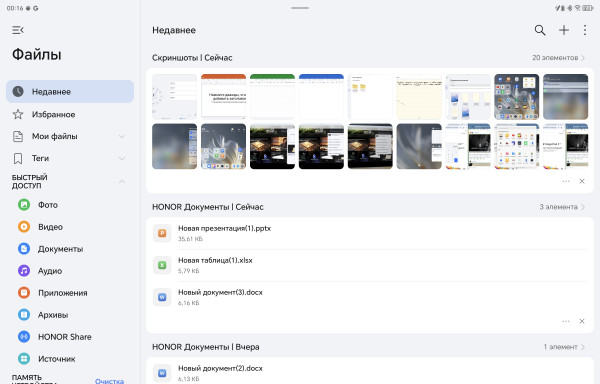
Task: Open the Архивы quick access label
Action: tap(53, 315)
